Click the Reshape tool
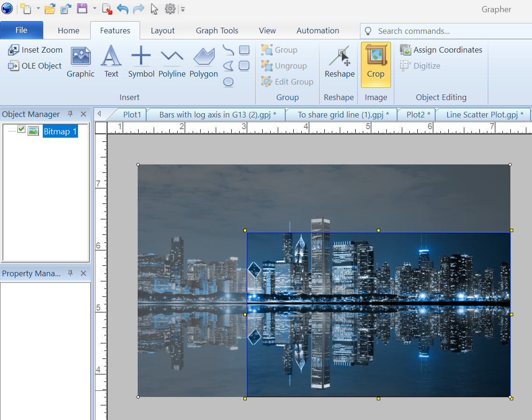 (339, 61)
